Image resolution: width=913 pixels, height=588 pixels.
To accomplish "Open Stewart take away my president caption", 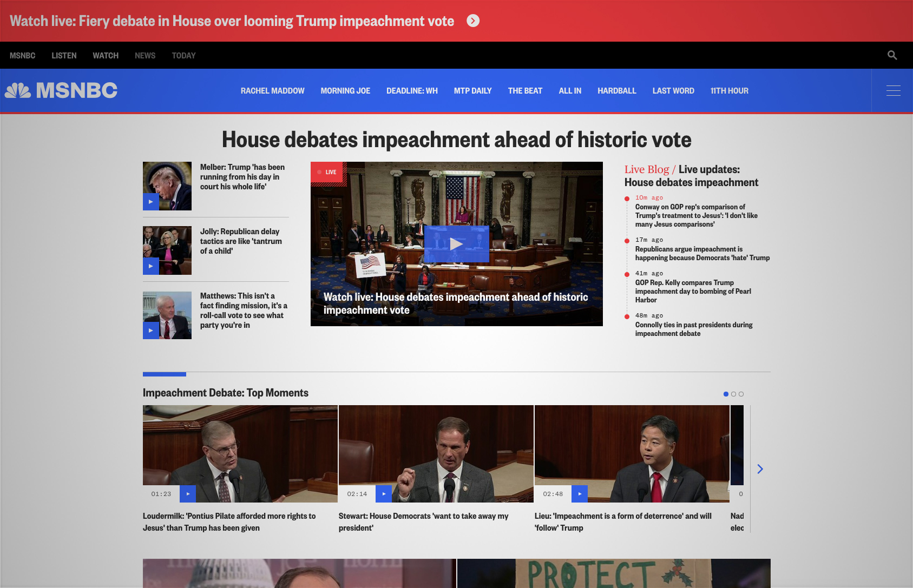I will tap(423, 522).
